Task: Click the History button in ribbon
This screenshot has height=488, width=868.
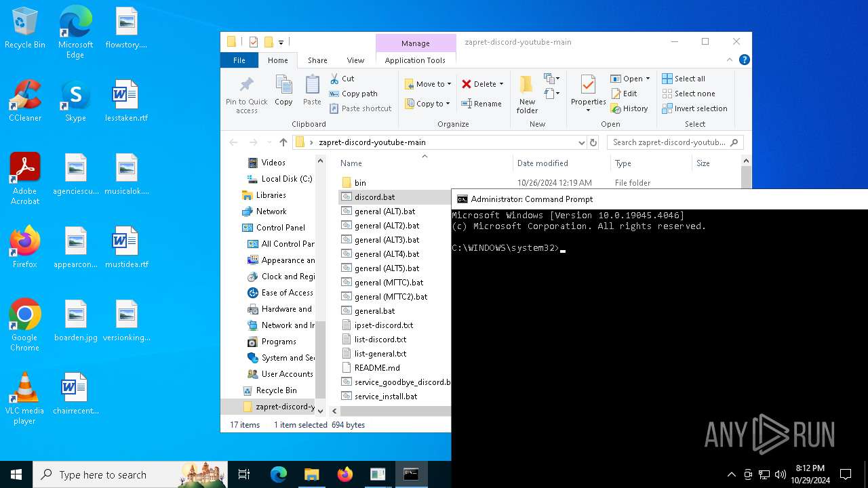Action: pos(629,108)
